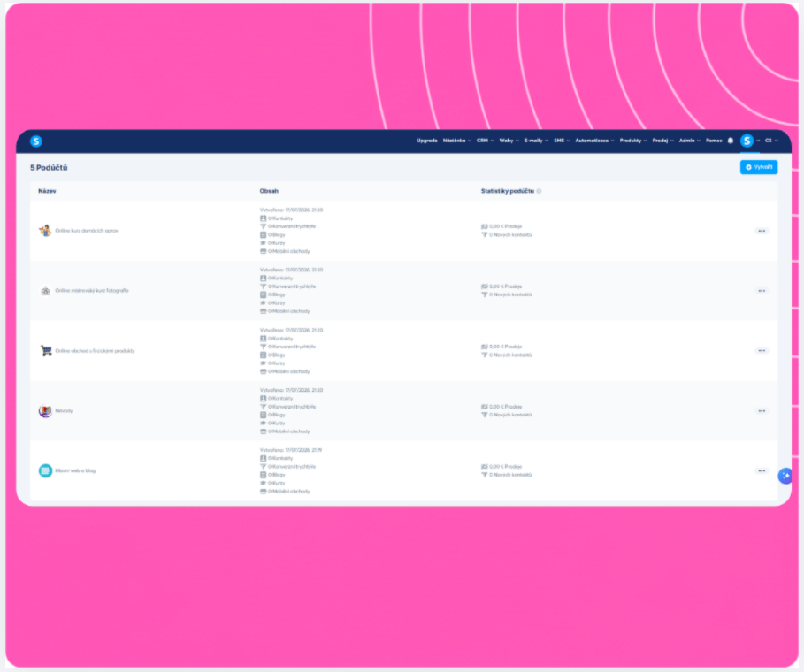The width and height of the screenshot is (804, 672).
Task: Click the Vytvořeno date in the Hlavní web row
Action: [x=291, y=450]
